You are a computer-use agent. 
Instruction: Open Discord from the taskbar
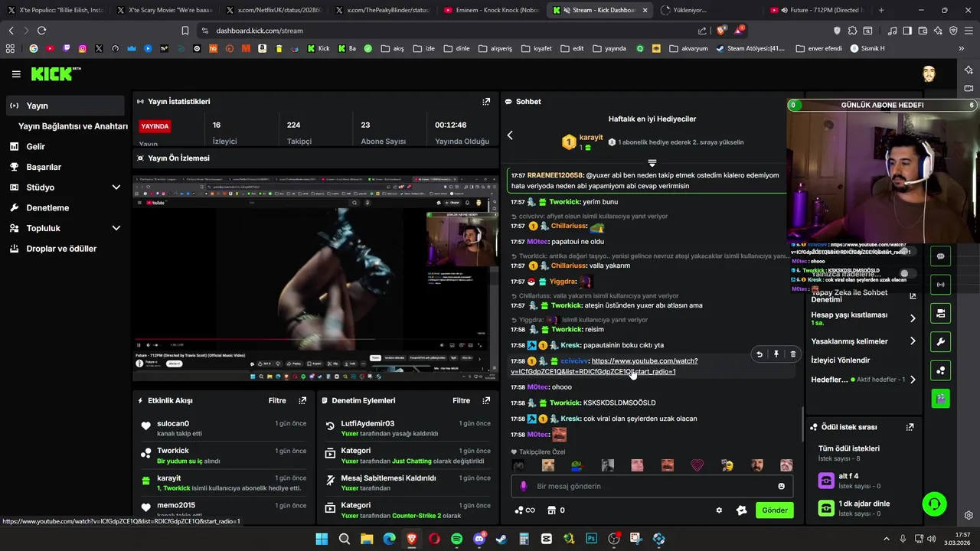(479, 539)
